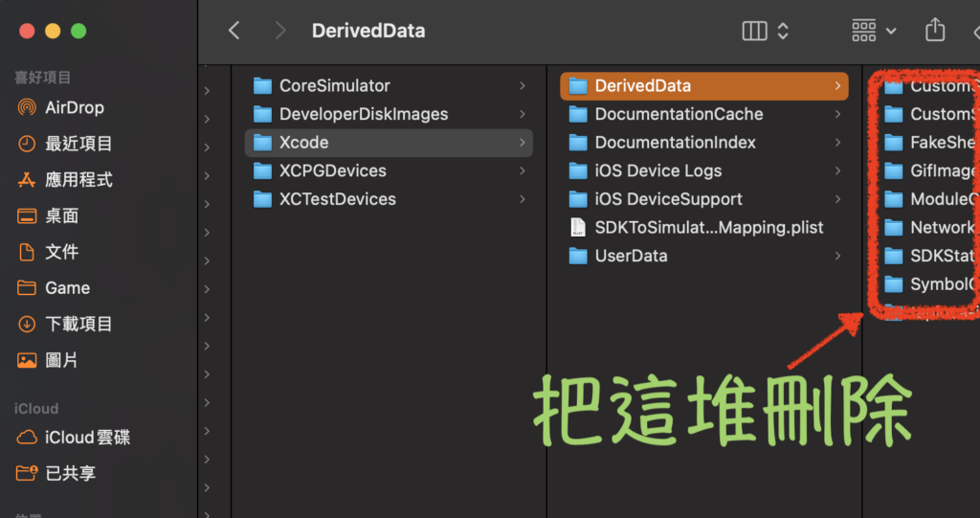Select the DocumentationCache folder

[679, 114]
